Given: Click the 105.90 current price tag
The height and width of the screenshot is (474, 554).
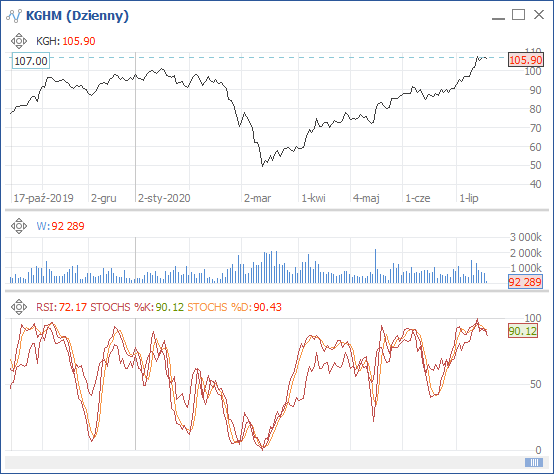Looking at the screenshot, I should [x=526, y=60].
